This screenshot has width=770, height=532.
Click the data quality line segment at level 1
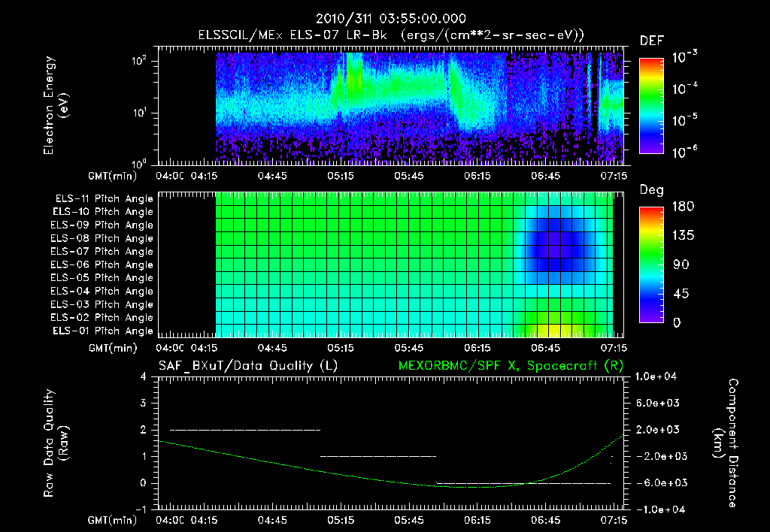pyautogui.click(x=378, y=456)
